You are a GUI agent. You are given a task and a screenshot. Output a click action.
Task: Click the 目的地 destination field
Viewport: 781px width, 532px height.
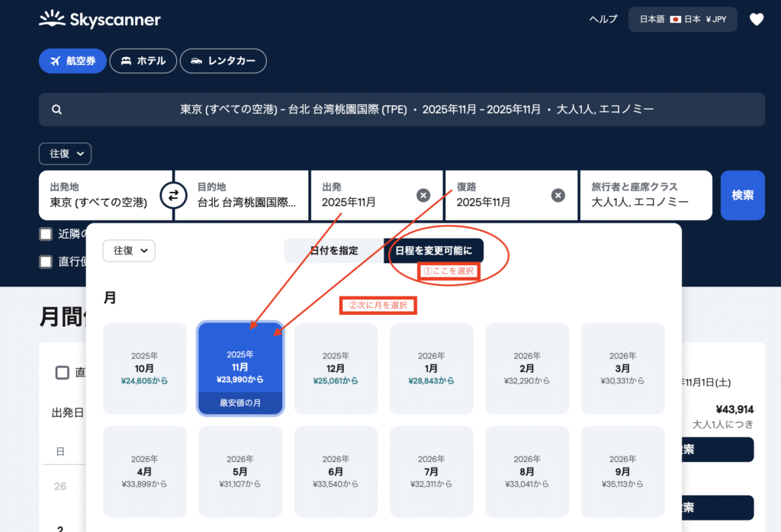(243, 195)
